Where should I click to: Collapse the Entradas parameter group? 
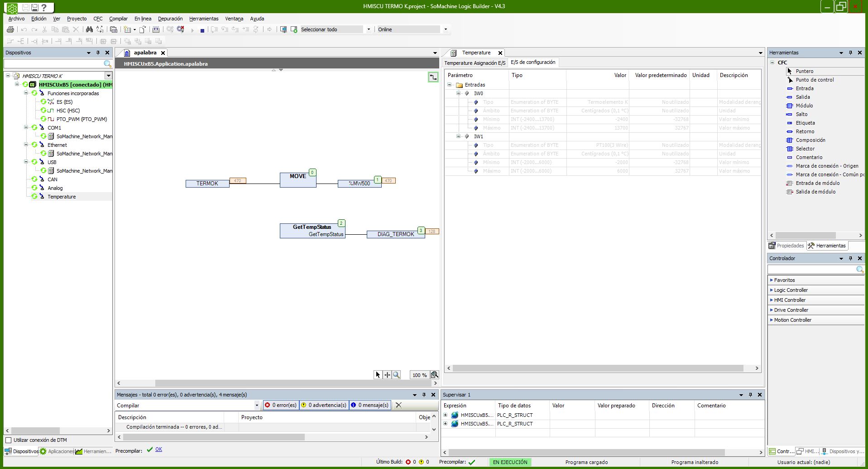click(450, 85)
